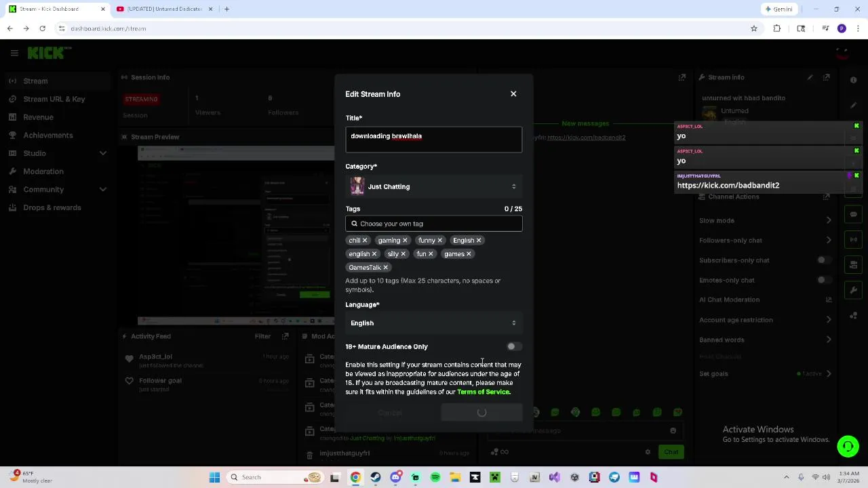The image size is (868, 488).
Task: Launch Minecraft from the taskbar
Action: click(x=495, y=477)
